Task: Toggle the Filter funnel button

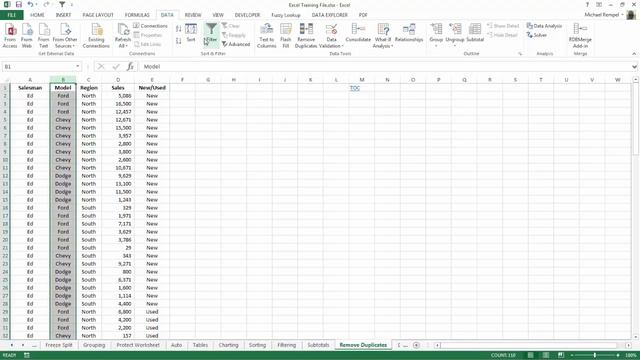Action: 211,33
